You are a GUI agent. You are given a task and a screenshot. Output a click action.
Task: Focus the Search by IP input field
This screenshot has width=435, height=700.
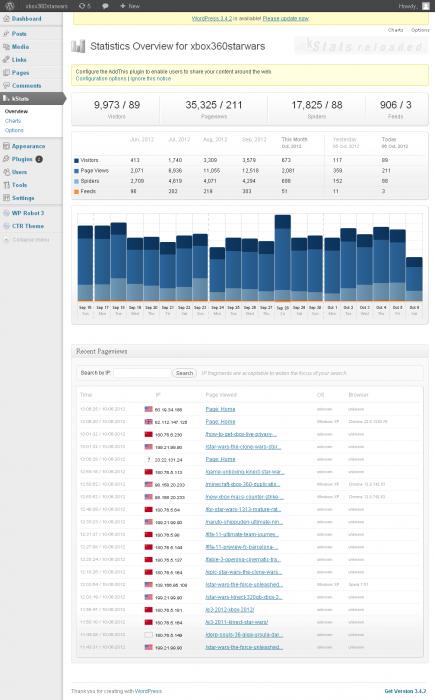[142, 373]
